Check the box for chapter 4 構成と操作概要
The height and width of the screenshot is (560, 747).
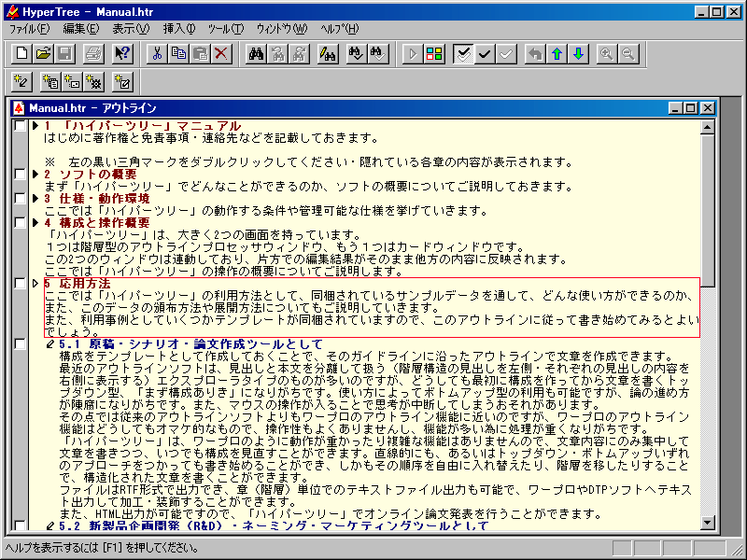20,223
